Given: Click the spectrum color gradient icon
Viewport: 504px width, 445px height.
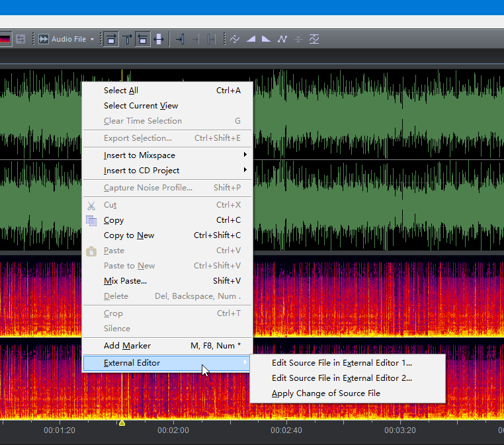Looking at the screenshot, I should (5, 39).
